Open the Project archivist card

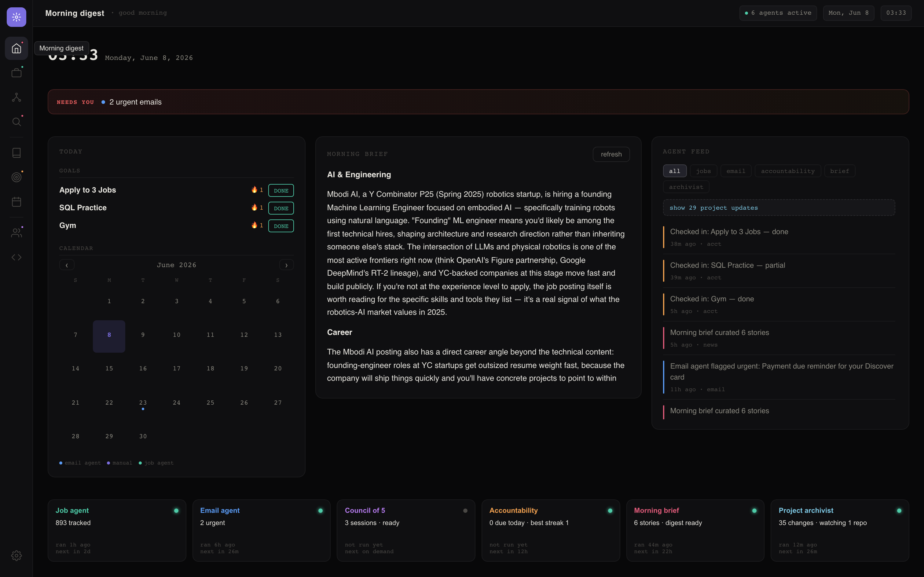click(x=840, y=531)
